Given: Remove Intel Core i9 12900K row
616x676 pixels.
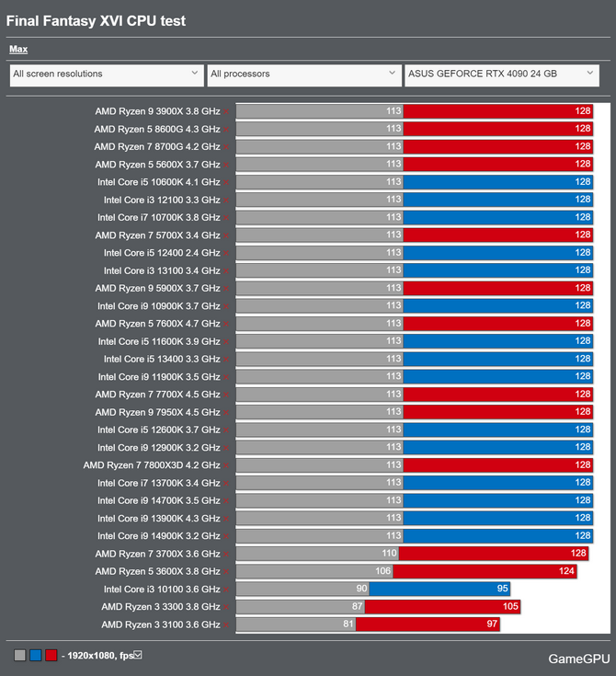Looking at the screenshot, I should [x=226, y=448].
